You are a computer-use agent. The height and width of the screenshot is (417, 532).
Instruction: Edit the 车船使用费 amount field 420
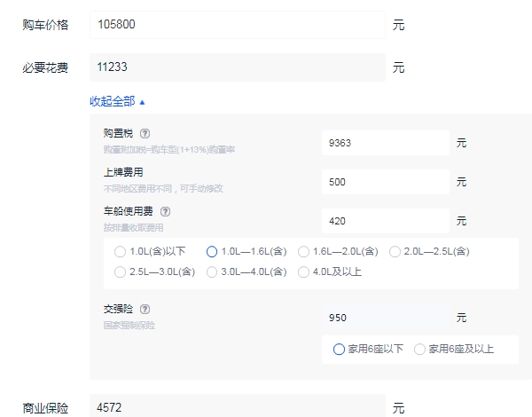coord(386,221)
